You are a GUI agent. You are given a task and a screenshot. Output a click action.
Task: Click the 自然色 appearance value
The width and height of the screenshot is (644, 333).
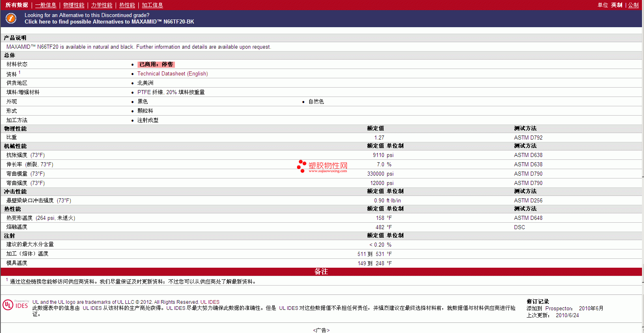[316, 102]
